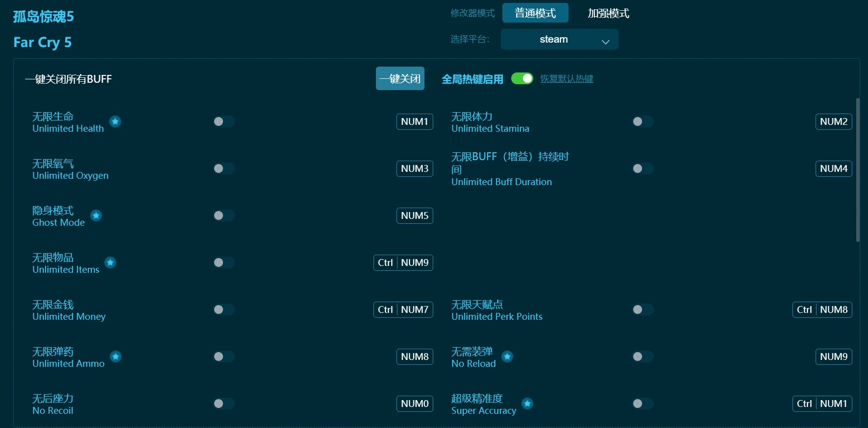Click the Unlimited Stamina label
The image size is (868, 428).
click(490, 122)
